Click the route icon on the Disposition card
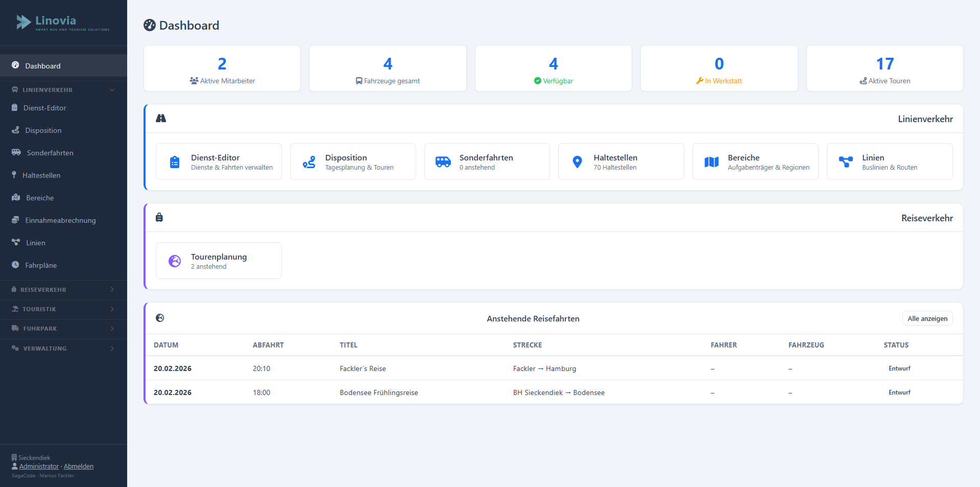 click(x=308, y=161)
